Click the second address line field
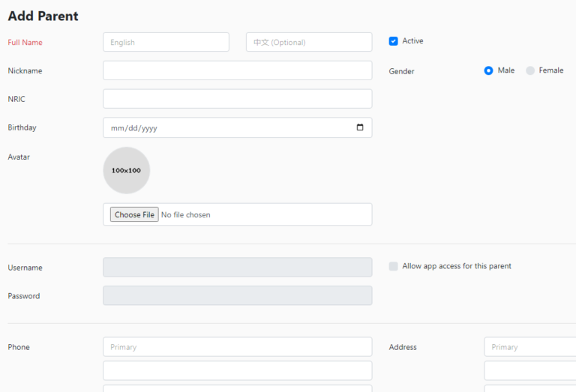The height and width of the screenshot is (392, 576). point(529,370)
